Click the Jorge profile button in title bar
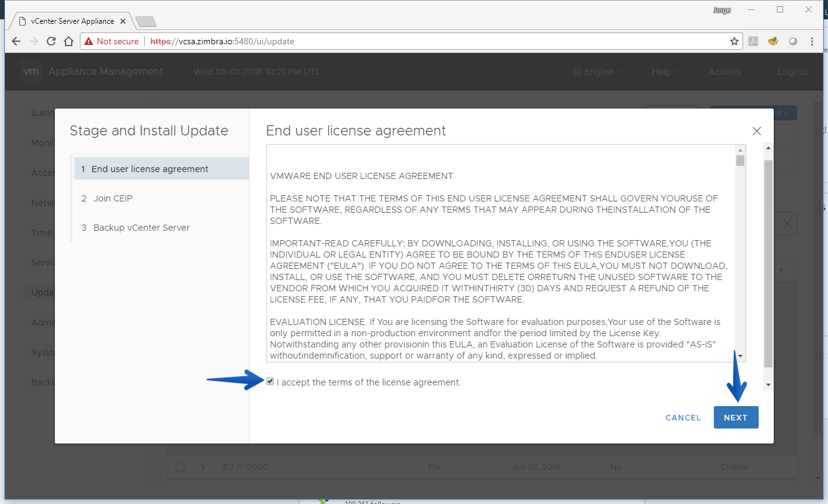Viewport: 828px width, 504px height. pos(721,10)
